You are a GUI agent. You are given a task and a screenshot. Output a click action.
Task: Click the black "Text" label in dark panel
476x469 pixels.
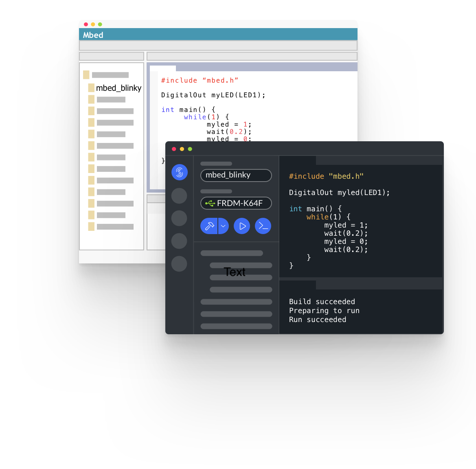[235, 272]
